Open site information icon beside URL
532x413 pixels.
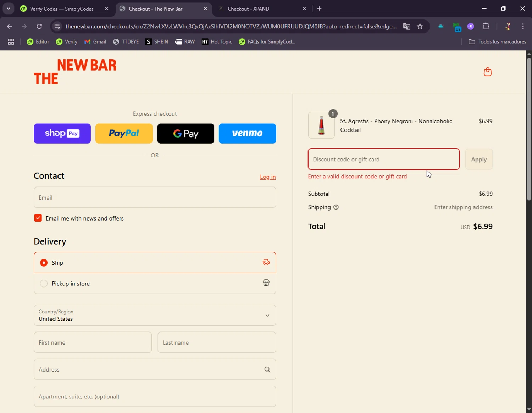(57, 26)
